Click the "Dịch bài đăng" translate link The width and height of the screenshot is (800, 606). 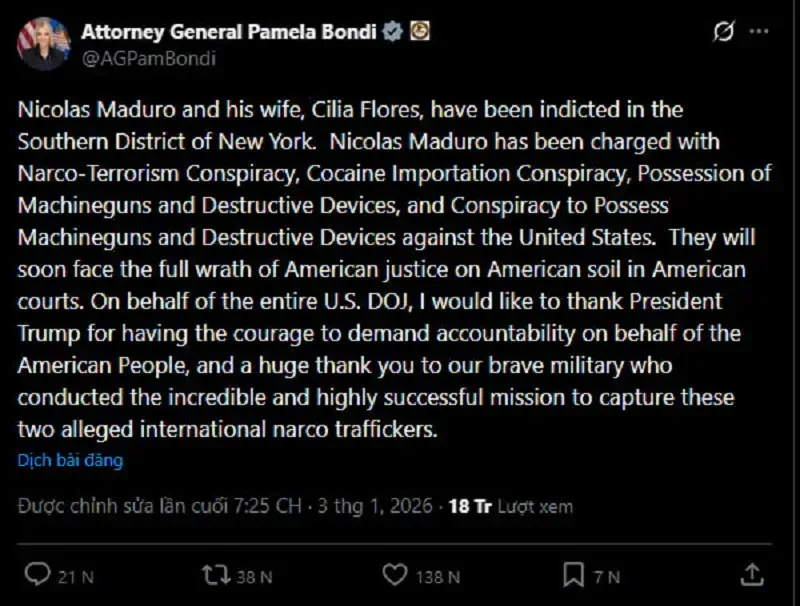point(70,461)
